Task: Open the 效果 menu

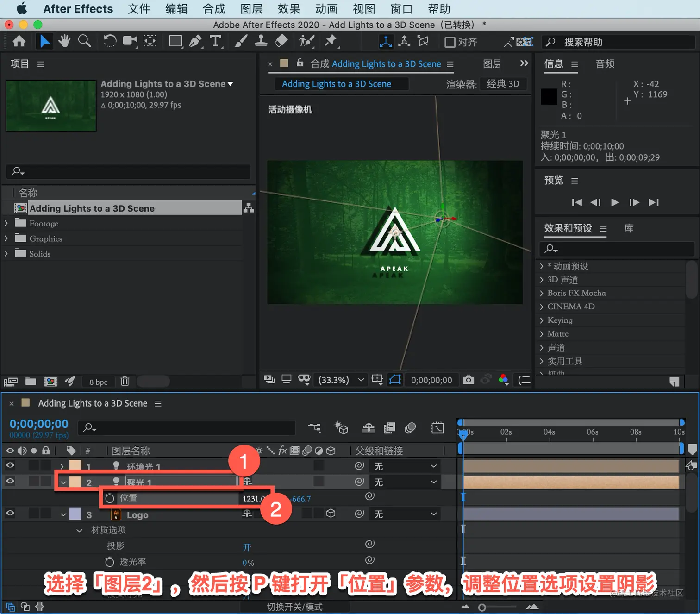Action: click(289, 9)
